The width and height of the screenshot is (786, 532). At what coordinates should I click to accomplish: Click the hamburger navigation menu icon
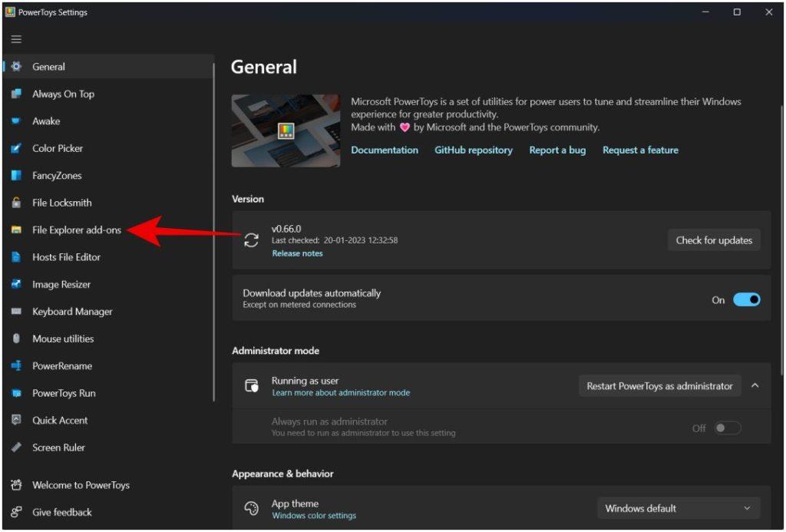[16, 39]
